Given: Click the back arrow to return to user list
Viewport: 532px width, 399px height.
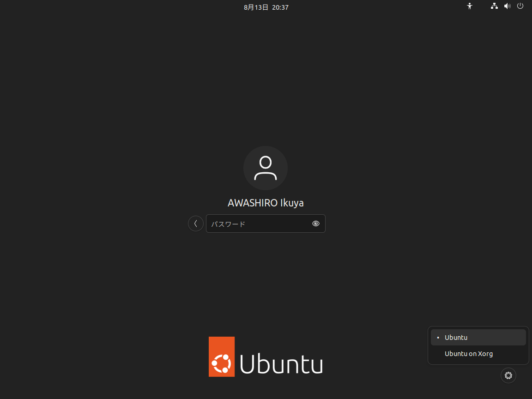Looking at the screenshot, I should 195,224.
